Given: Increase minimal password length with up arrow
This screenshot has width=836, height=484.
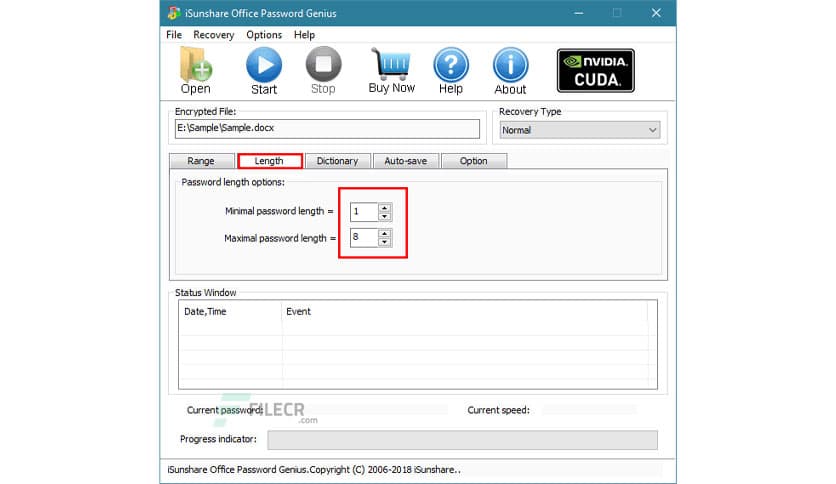Looking at the screenshot, I should [x=384, y=207].
